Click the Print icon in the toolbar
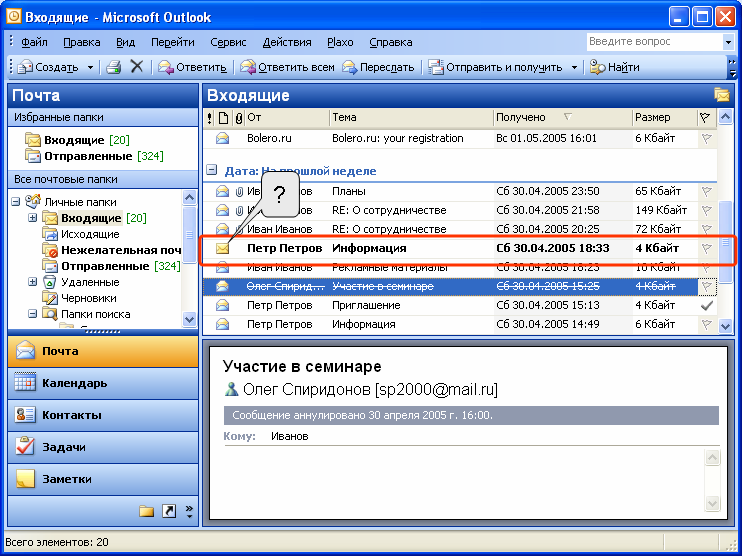This screenshot has height=556, width=742. point(114,67)
